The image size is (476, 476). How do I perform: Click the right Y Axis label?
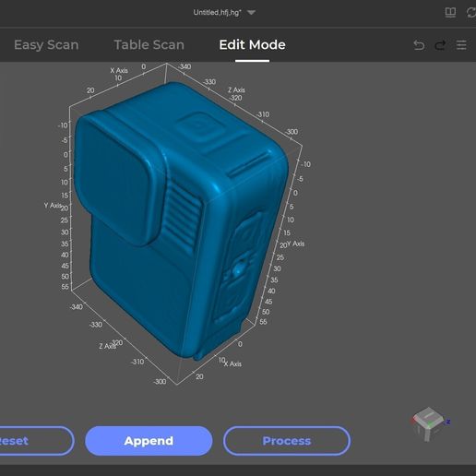pyautogui.click(x=296, y=244)
